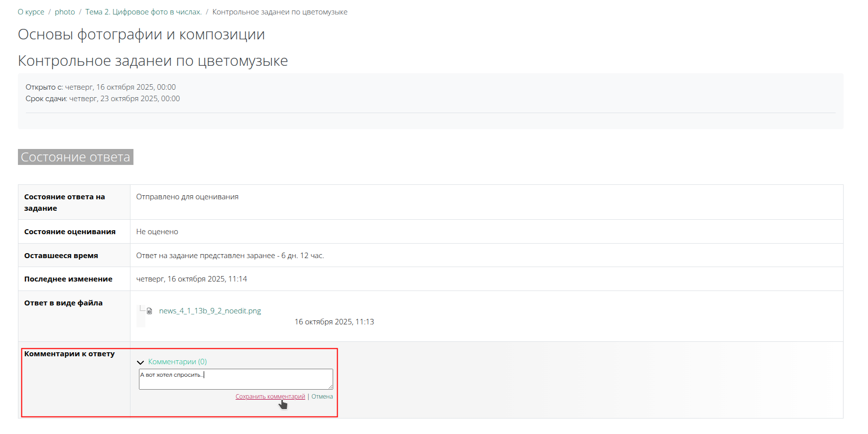Image resolution: width=868 pixels, height=434 pixels.
Task: Open the 'photo' breadcrumb link
Action: [x=65, y=12]
